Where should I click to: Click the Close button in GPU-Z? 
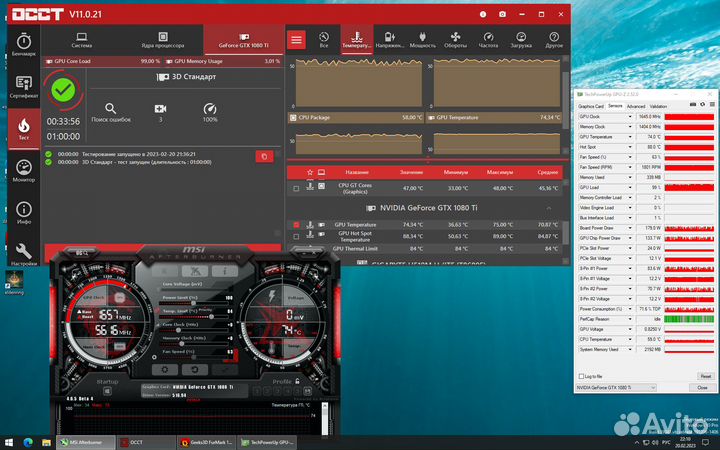[702, 388]
